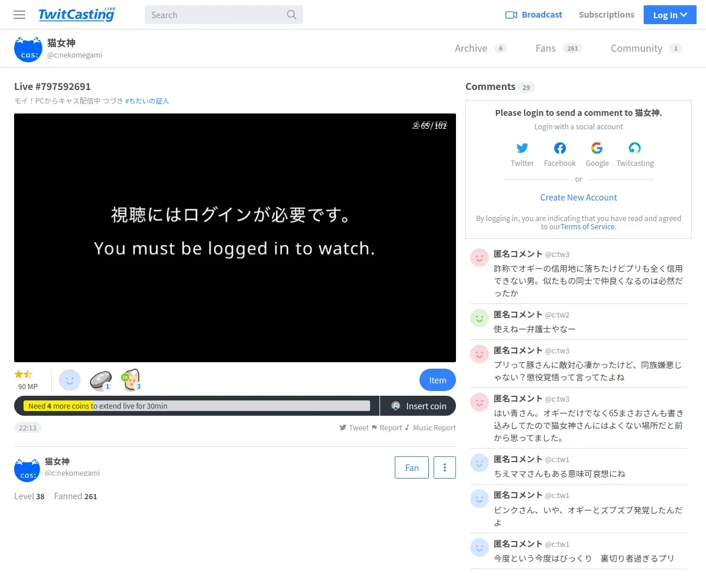Viewport: 706px width, 588px height.
Task: Click the viewer count 65/102 indicator
Action: pos(430,125)
